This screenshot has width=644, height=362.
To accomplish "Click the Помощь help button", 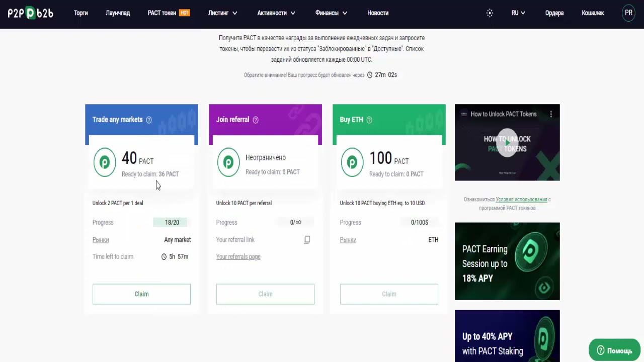I will pyautogui.click(x=614, y=350).
